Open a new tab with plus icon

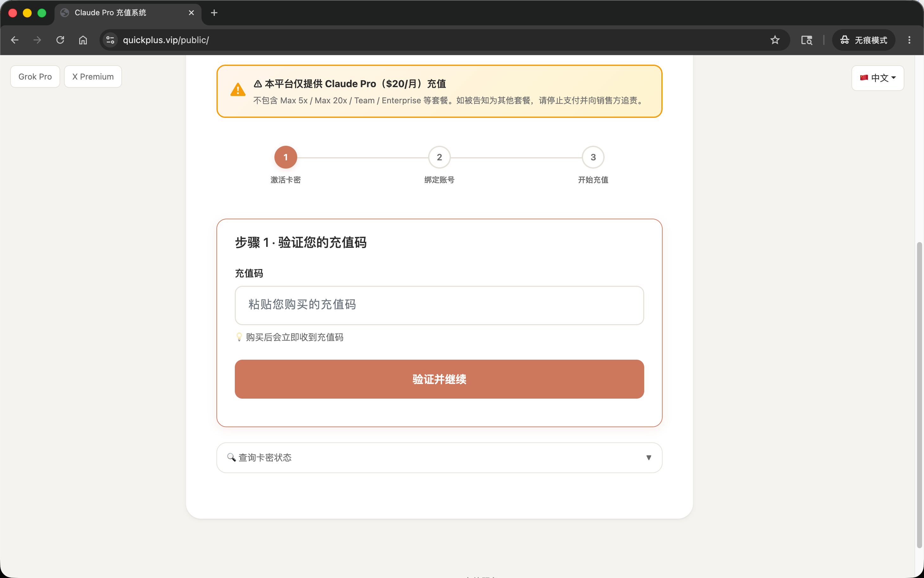[x=214, y=13]
